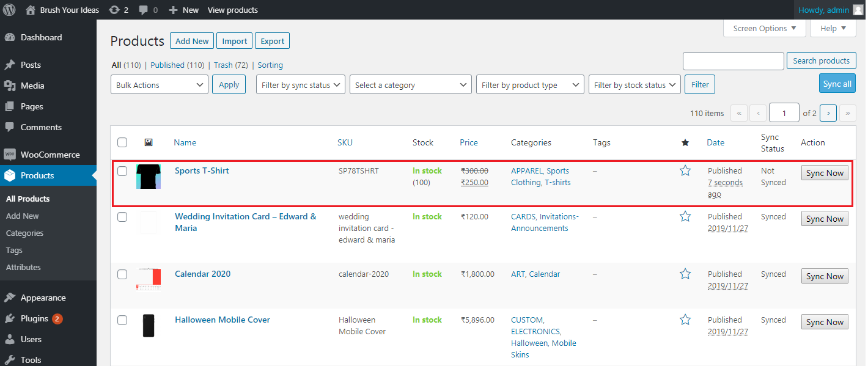Click the Sports T-Shirt product thumbnail
Screen dimensions: 868x366
click(x=149, y=176)
